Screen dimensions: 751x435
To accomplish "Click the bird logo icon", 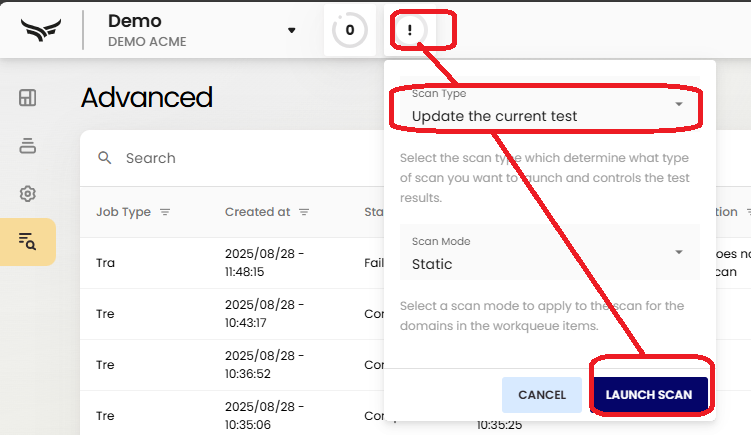I will (x=41, y=30).
